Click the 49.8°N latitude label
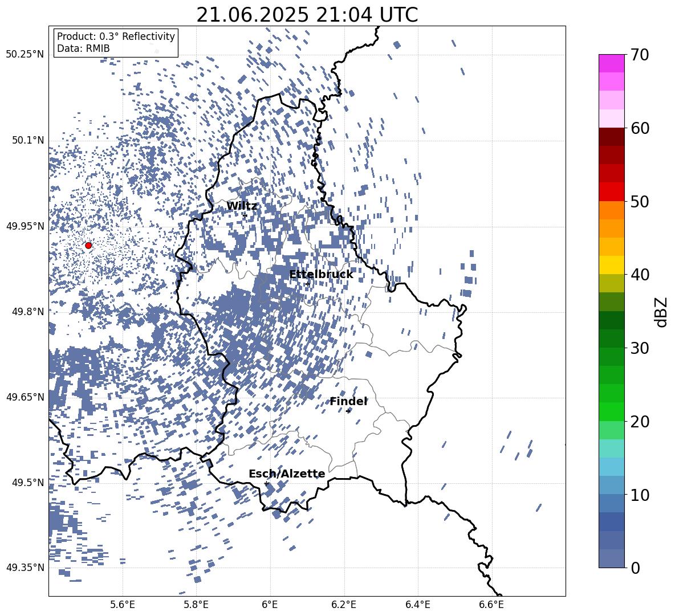The width and height of the screenshot is (675, 616). (x=28, y=311)
